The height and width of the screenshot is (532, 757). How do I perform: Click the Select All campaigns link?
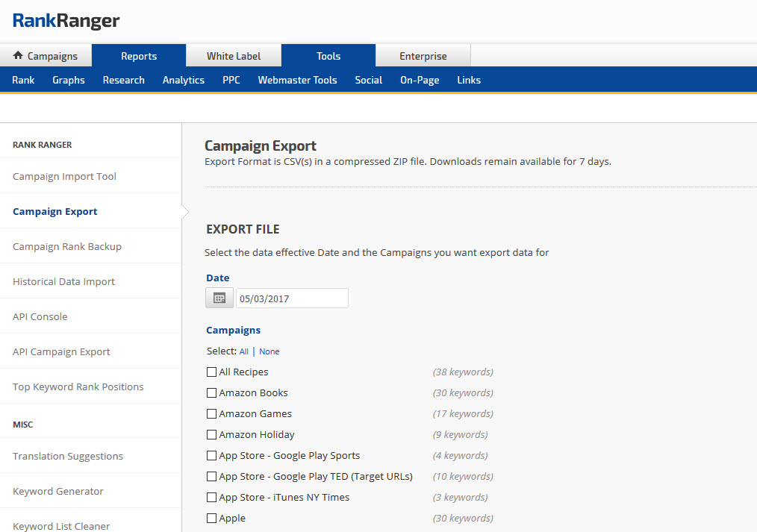(x=244, y=351)
